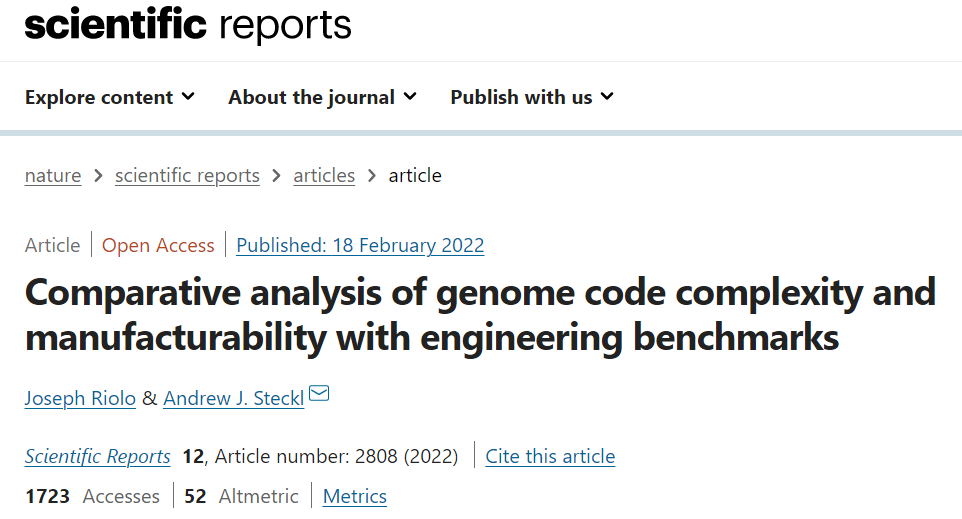962x519 pixels.
Task: Open the scientific reports breadcrumb link
Action: tap(187, 176)
